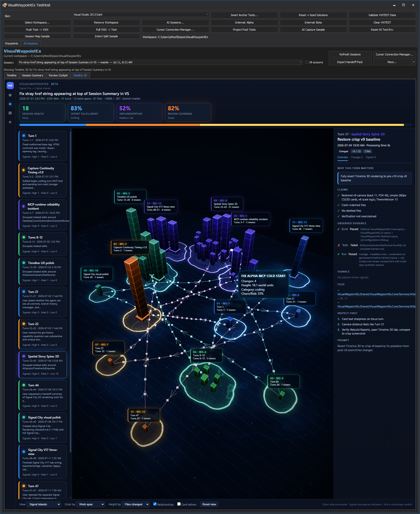Click the orange segment of the progress bar
Image resolution: width=420 pixels, height=514 pixels.
coord(143,125)
